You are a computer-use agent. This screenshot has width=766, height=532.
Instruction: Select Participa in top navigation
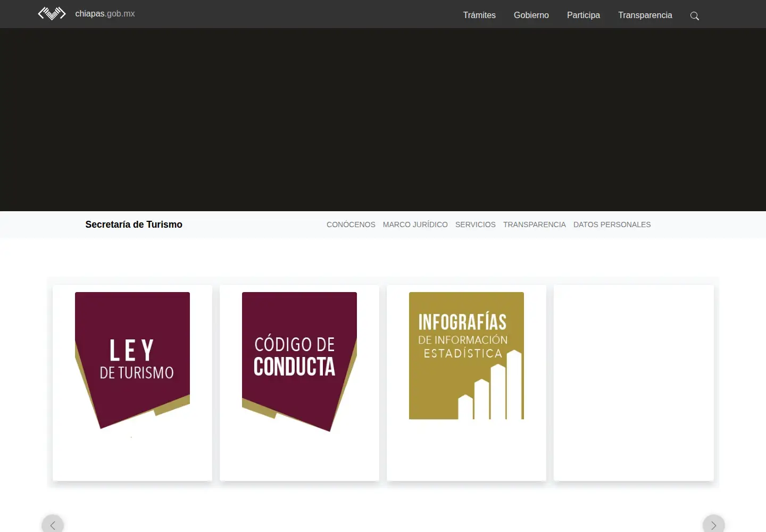click(x=584, y=15)
